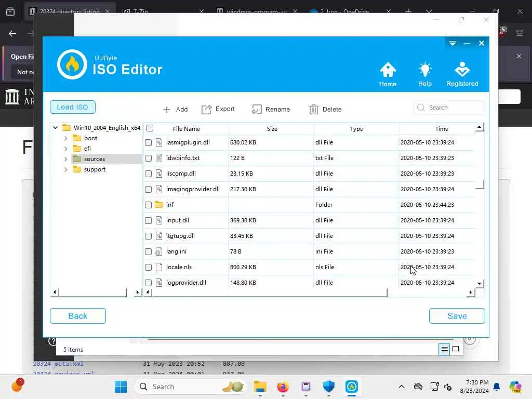This screenshot has height=399, width=532.
Task: Select the support folder in tree
Action: pyautogui.click(x=95, y=169)
